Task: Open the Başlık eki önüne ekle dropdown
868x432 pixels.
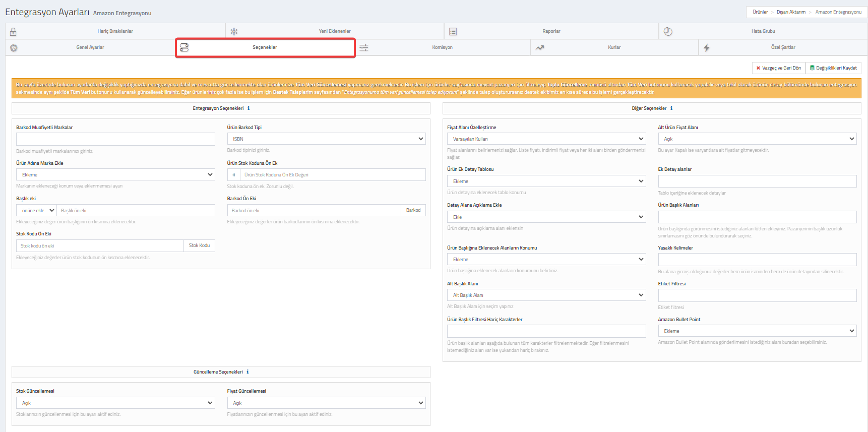Action: tap(36, 211)
